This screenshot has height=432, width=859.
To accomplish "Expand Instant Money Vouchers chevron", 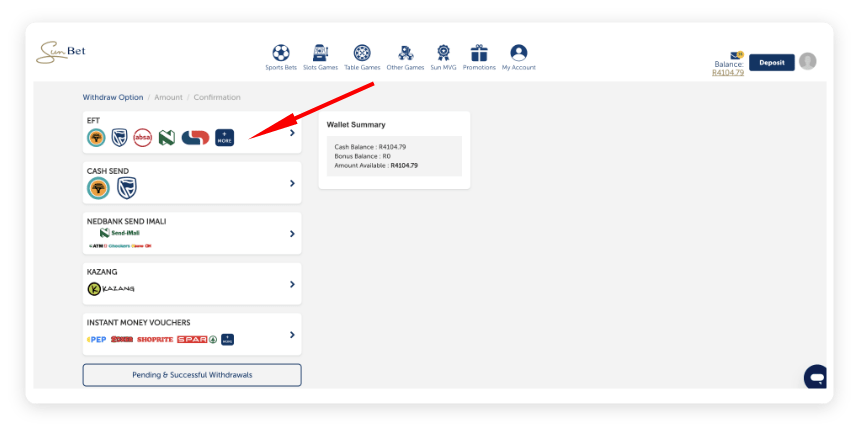I will click(293, 335).
